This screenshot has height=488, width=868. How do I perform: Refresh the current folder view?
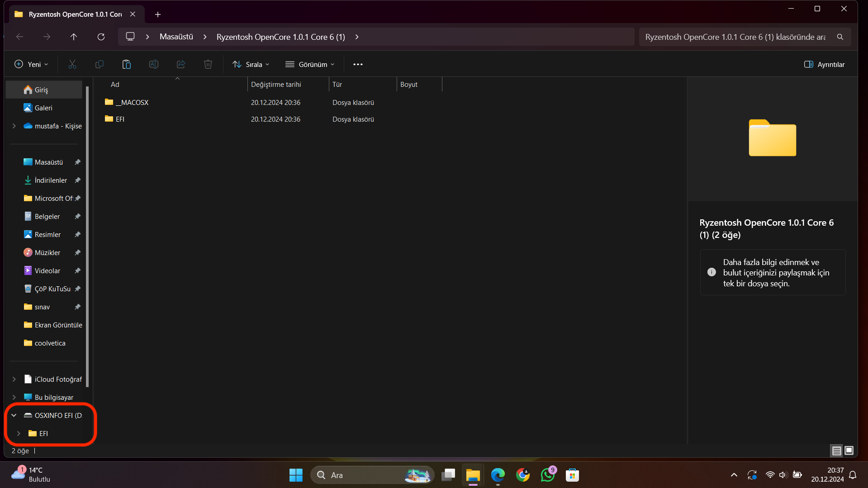click(101, 37)
